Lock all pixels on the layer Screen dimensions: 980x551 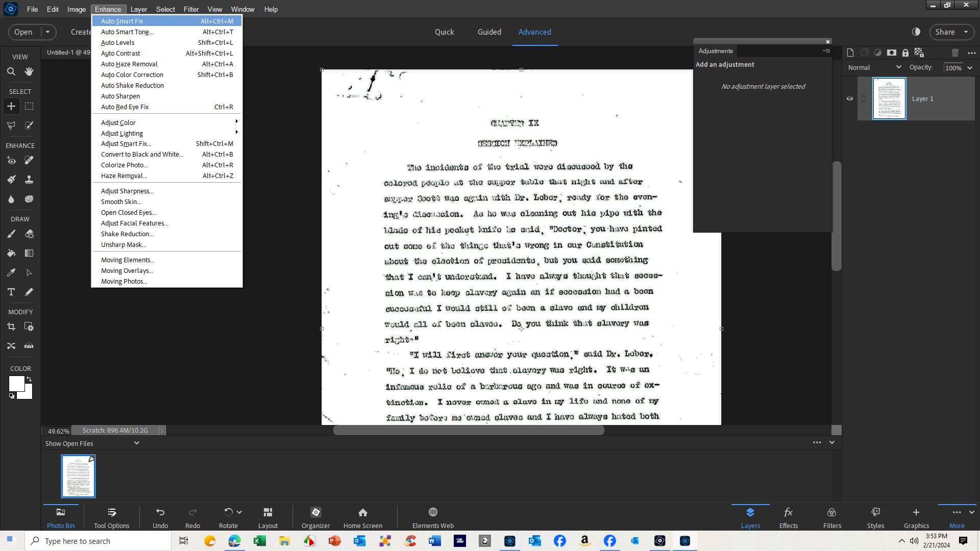coord(905,53)
